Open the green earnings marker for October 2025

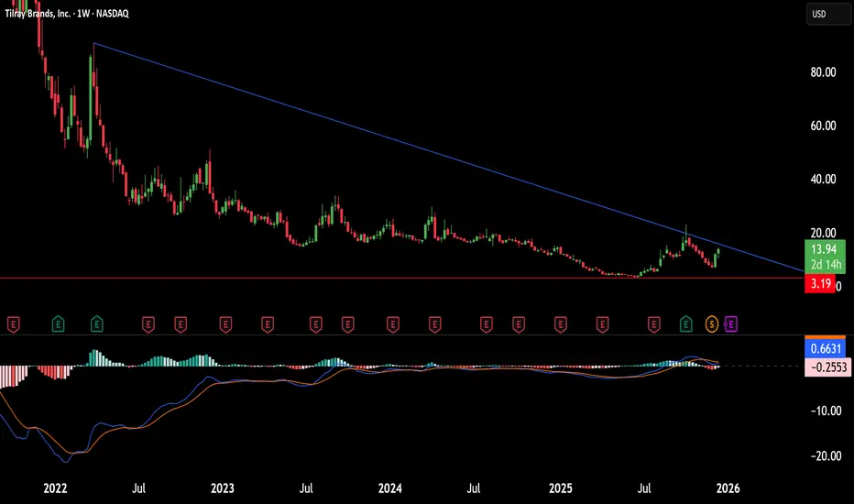(x=685, y=324)
